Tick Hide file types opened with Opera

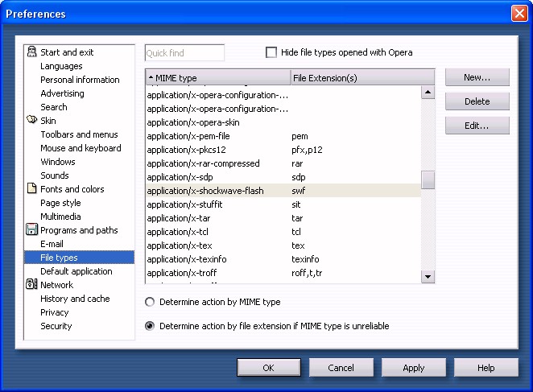(x=271, y=52)
